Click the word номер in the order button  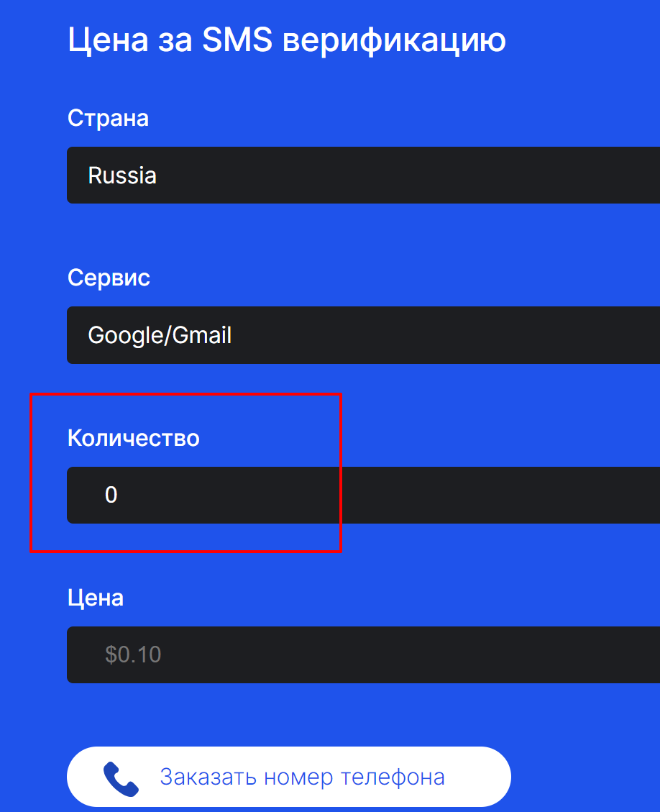[299, 777]
